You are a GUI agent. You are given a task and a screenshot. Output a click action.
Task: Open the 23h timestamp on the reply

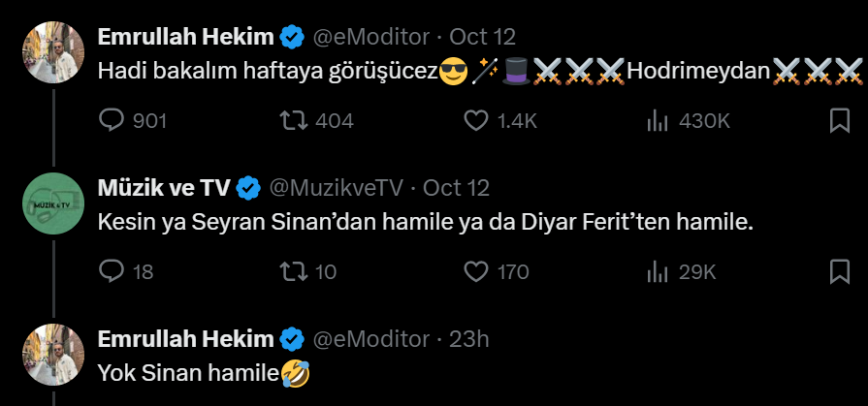tap(467, 338)
